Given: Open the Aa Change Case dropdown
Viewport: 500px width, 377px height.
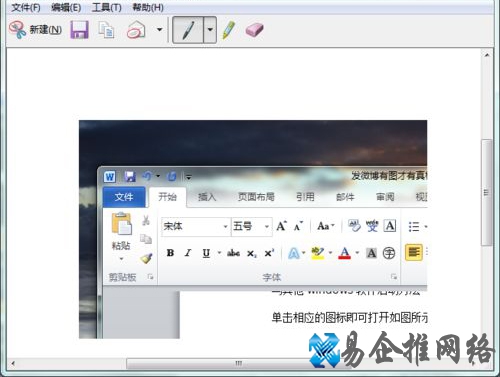Looking at the screenshot, I should [x=325, y=226].
